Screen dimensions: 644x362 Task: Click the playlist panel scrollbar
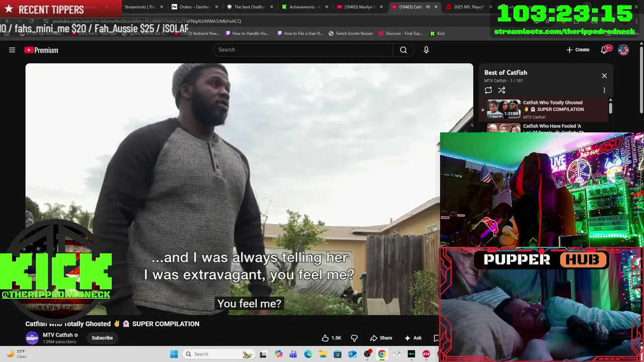(x=610, y=107)
